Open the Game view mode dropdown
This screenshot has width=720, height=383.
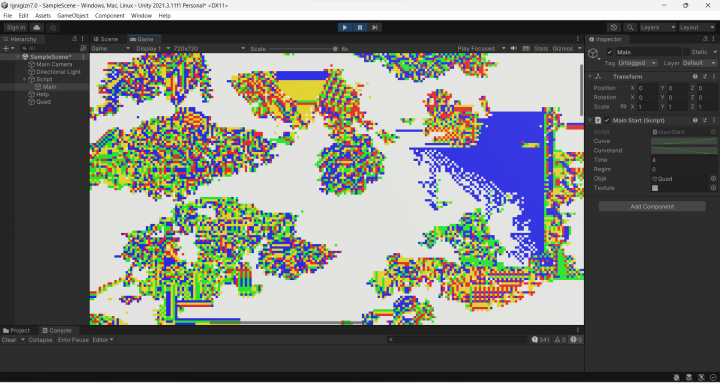pos(111,48)
